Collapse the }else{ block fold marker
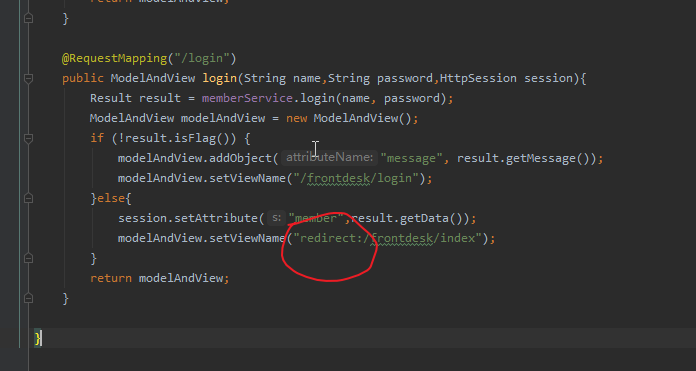 click(x=28, y=198)
